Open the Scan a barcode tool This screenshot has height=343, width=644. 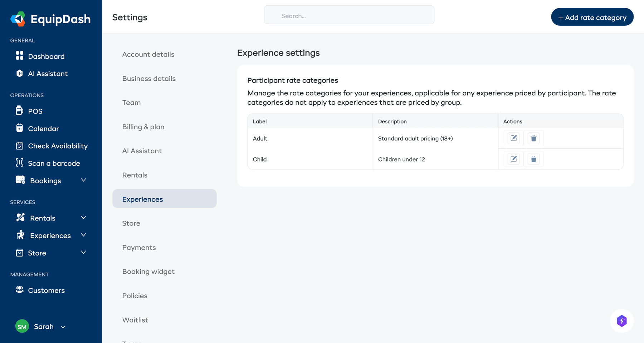54,163
